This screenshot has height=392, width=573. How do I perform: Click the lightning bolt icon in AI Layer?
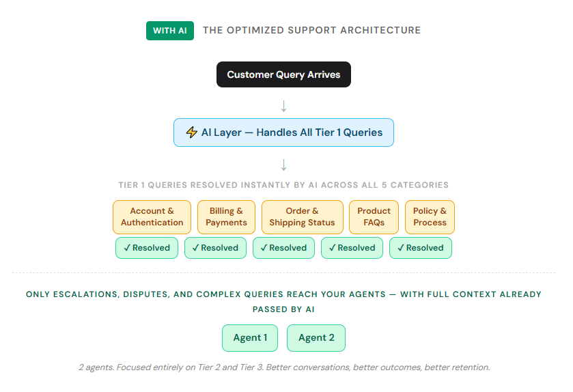[192, 132]
